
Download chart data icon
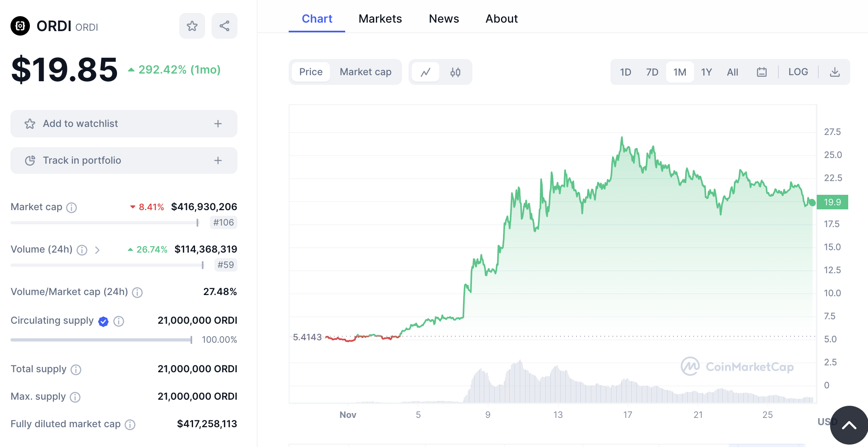[834, 72]
